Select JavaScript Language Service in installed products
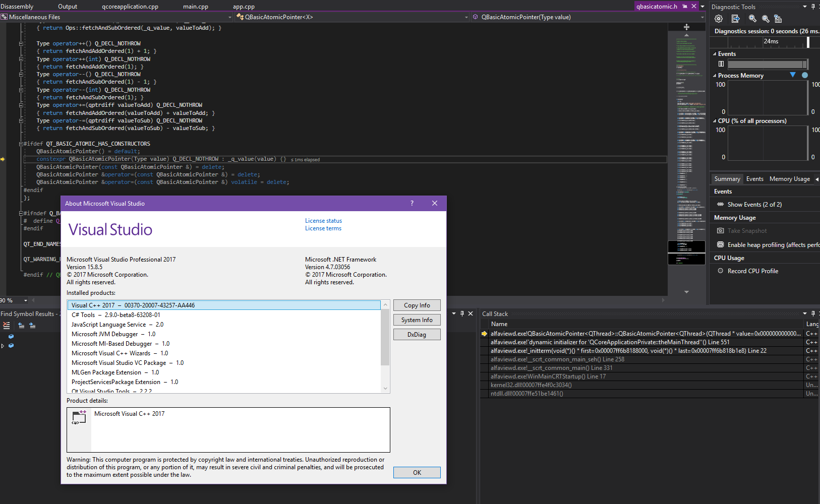The height and width of the screenshot is (504, 820). pos(118,325)
